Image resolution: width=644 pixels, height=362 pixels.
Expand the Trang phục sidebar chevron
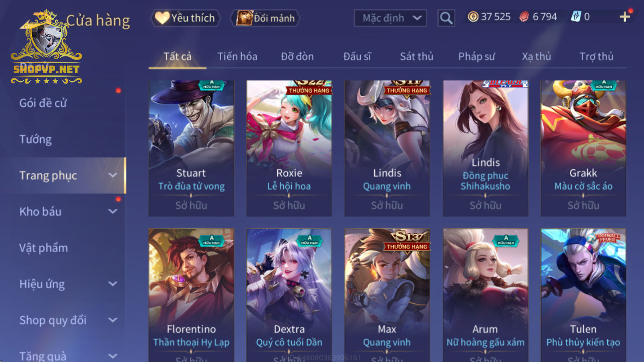click(113, 175)
